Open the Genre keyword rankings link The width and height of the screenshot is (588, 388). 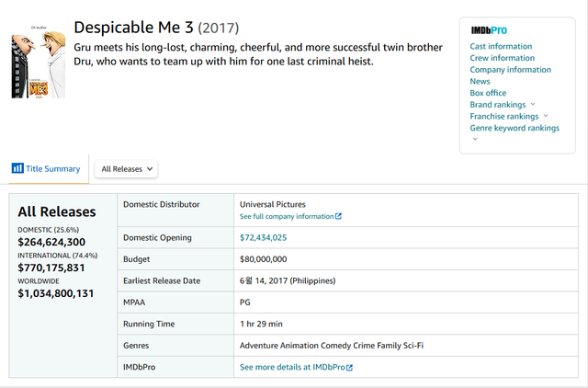click(x=514, y=129)
